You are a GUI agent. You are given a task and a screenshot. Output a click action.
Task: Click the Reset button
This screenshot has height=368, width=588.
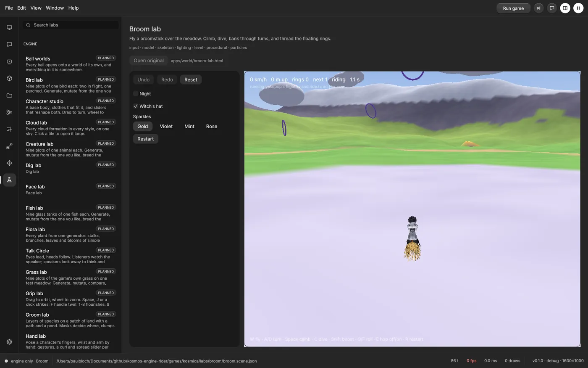[191, 79]
